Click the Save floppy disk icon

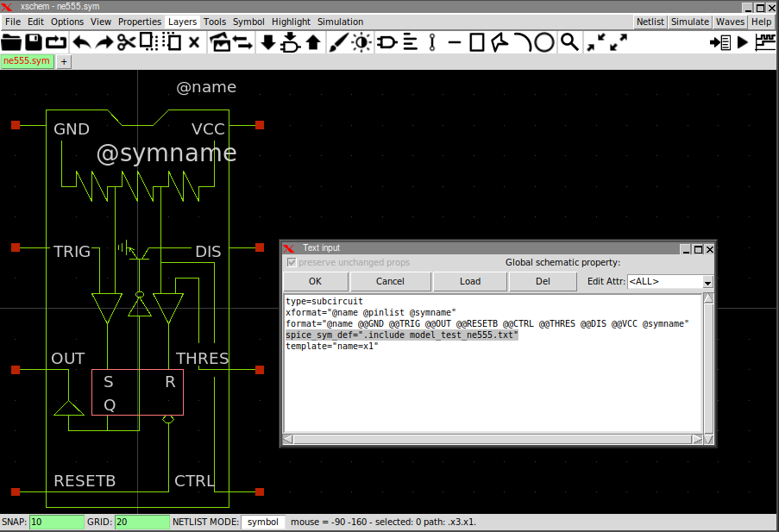point(34,42)
